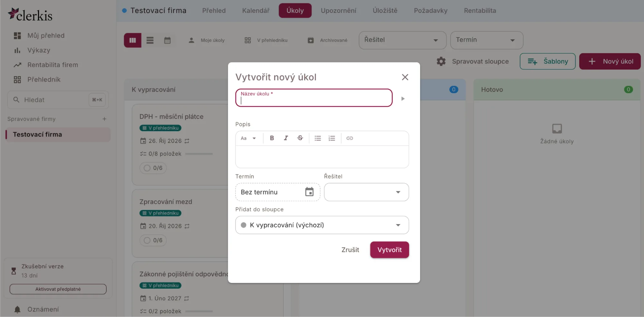Open Rentabilita firem in sidebar

[x=53, y=65]
